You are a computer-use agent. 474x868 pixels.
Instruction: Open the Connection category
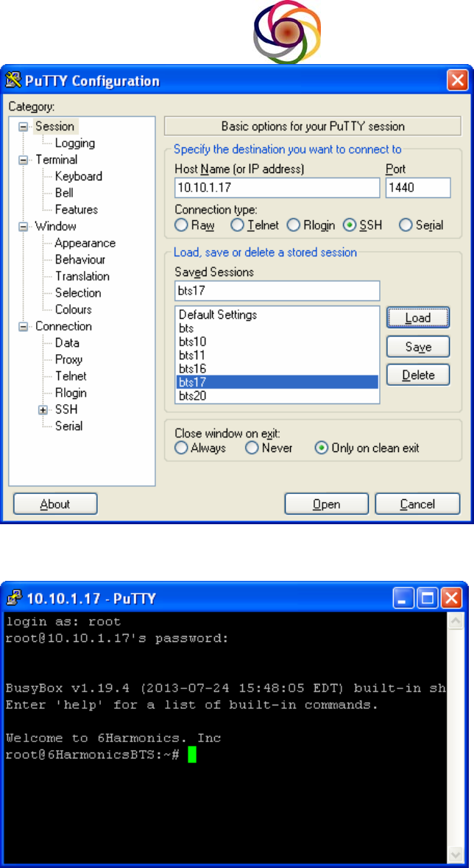[x=64, y=327]
